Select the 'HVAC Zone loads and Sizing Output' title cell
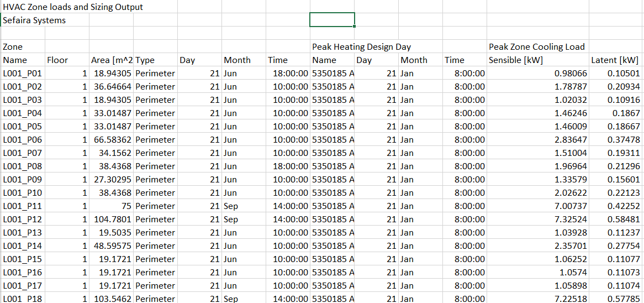 point(73,7)
